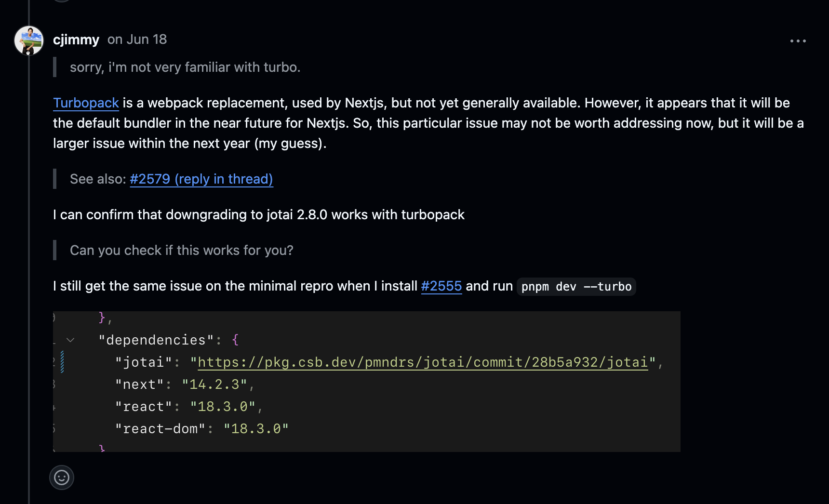Viewport: 829px width, 504px height.
Task: Click the "react-dom": "18.3.0" line in code
Action: point(201,429)
